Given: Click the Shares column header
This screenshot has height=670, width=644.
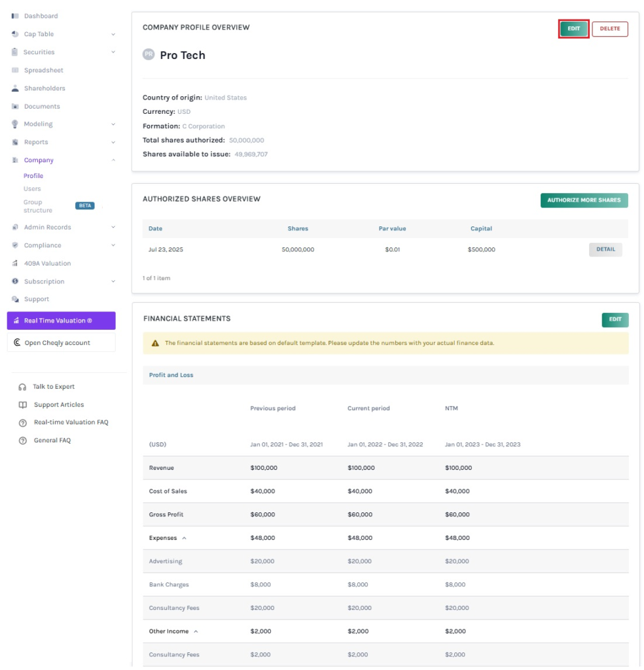Looking at the screenshot, I should click(298, 228).
